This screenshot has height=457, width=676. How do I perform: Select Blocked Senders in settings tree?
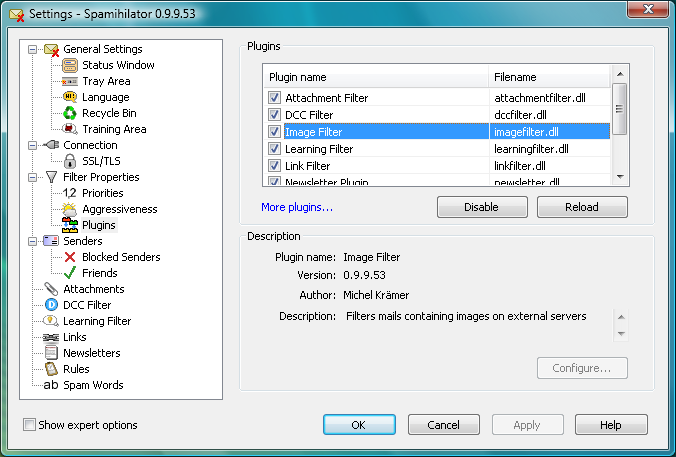coord(121,257)
